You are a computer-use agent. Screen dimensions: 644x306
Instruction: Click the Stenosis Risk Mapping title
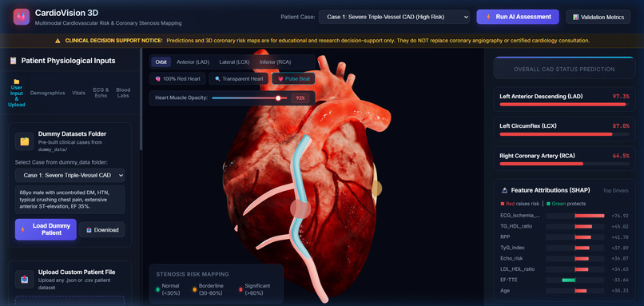coord(193,274)
